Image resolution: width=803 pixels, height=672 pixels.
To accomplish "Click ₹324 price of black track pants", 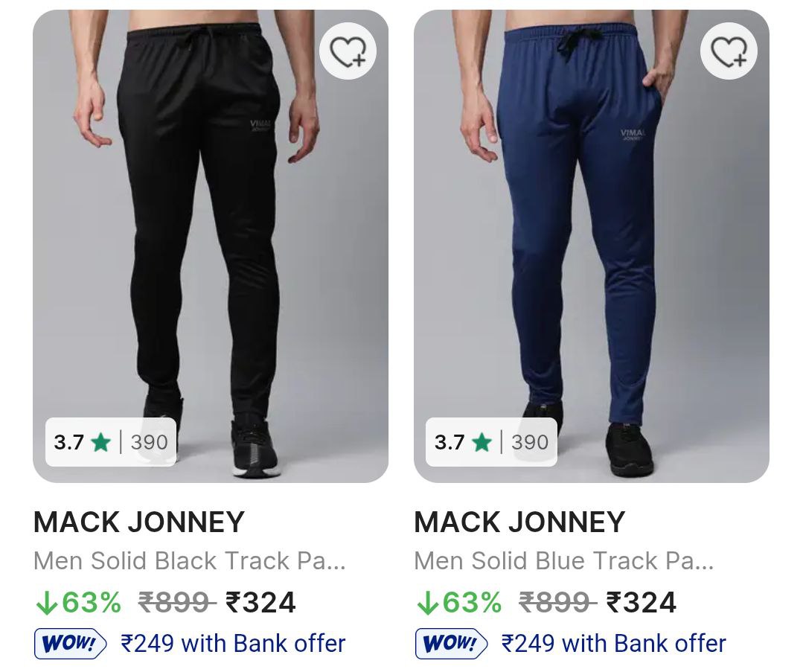I will [260, 603].
